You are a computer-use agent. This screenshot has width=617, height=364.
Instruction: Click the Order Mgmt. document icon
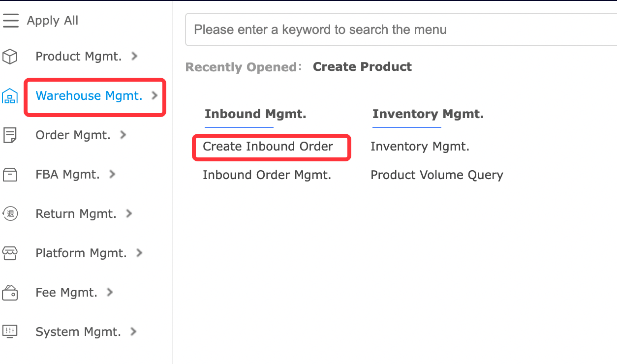[10, 135]
